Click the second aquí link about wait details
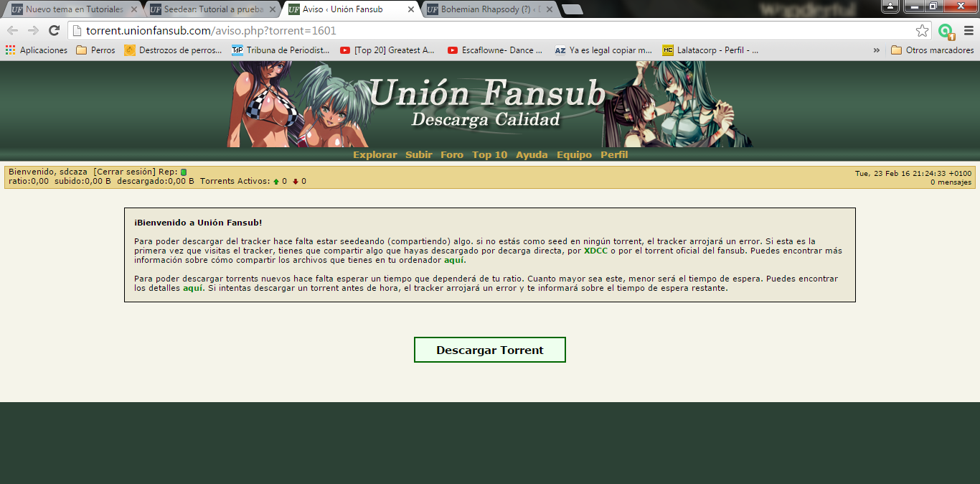Image resolution: width=980 pixels, height=484 pixels. click(193, 288)
